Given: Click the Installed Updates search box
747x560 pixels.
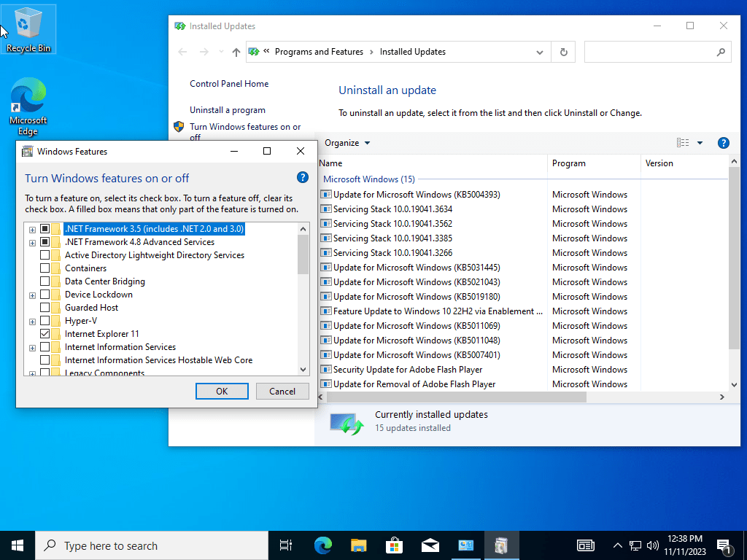Looking at the screenshot, I should (657, 52).
